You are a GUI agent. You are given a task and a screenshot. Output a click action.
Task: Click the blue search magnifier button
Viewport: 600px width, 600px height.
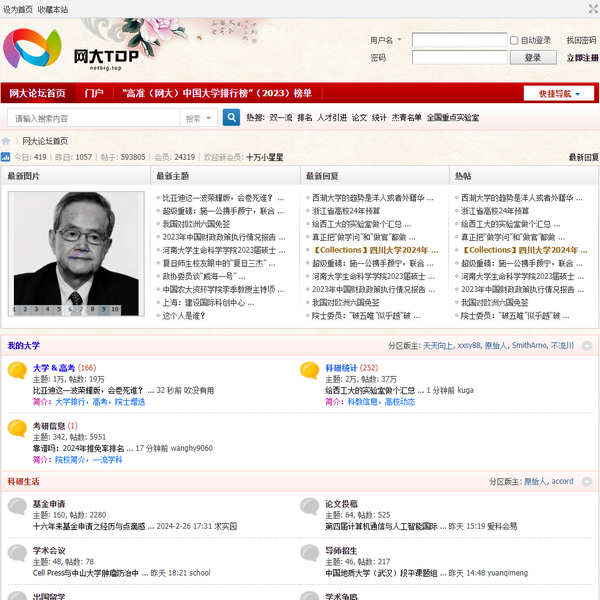point(231,118)
